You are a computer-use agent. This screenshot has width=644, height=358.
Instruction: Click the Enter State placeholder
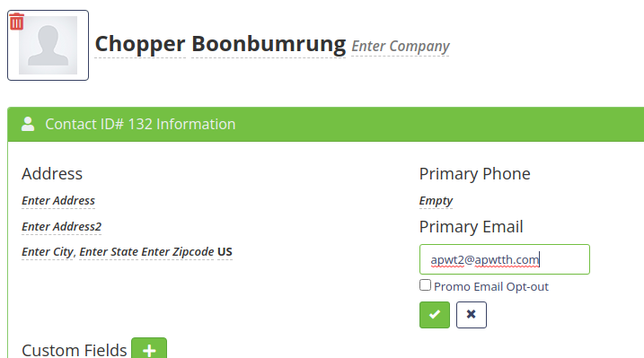click(x=109, y=251)
